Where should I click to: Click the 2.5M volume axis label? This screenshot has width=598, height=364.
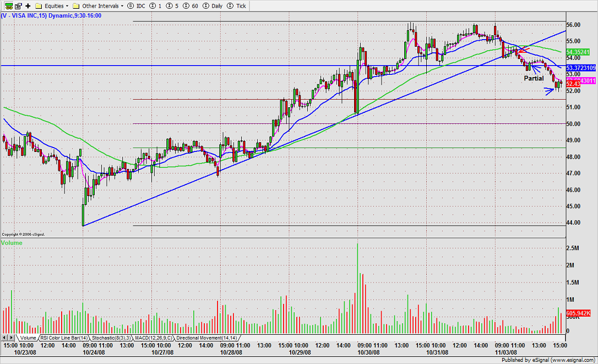coord(573,248)
